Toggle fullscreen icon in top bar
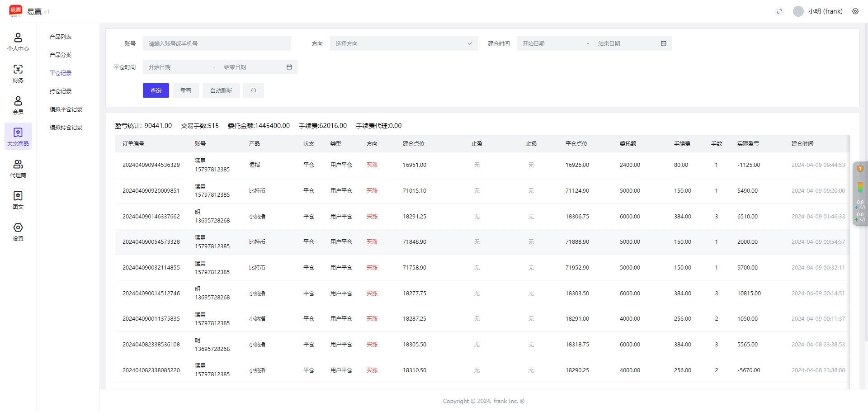The width and height of the screenshot is (868, 412). 779,11
